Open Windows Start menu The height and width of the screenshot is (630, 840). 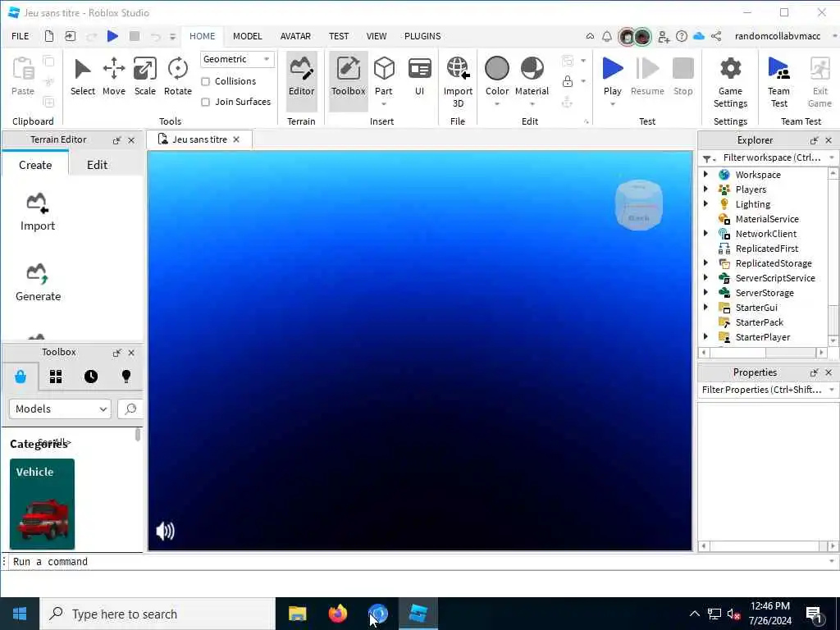pos(20,614)
